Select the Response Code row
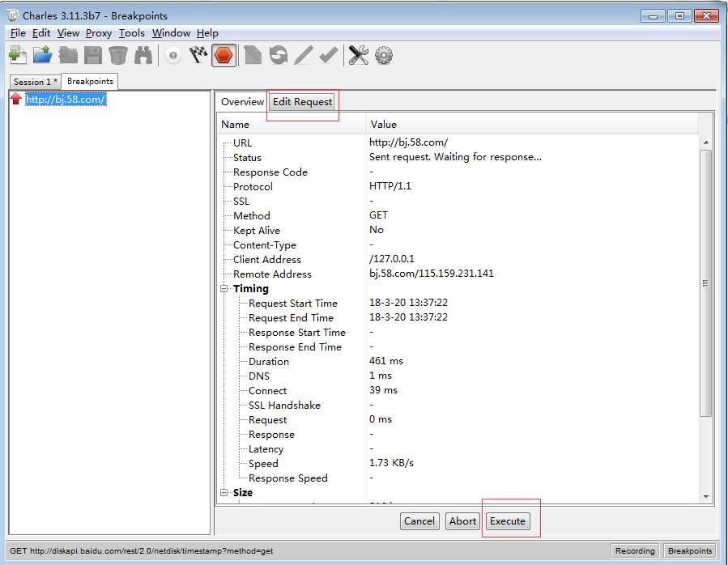728x565 pixels. [x=458, y=172]
